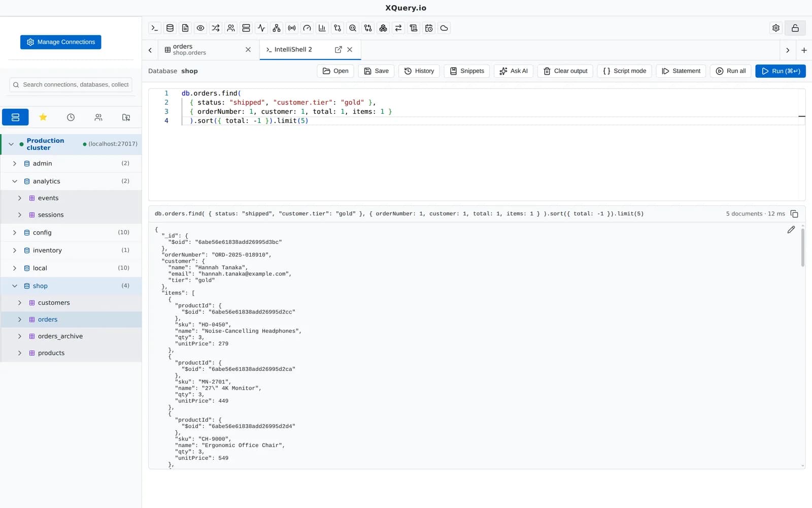Click the bar chart toolbar icon
Image resolution: width=812 pixels, height=508 pixels.
[x=322, y=28]
